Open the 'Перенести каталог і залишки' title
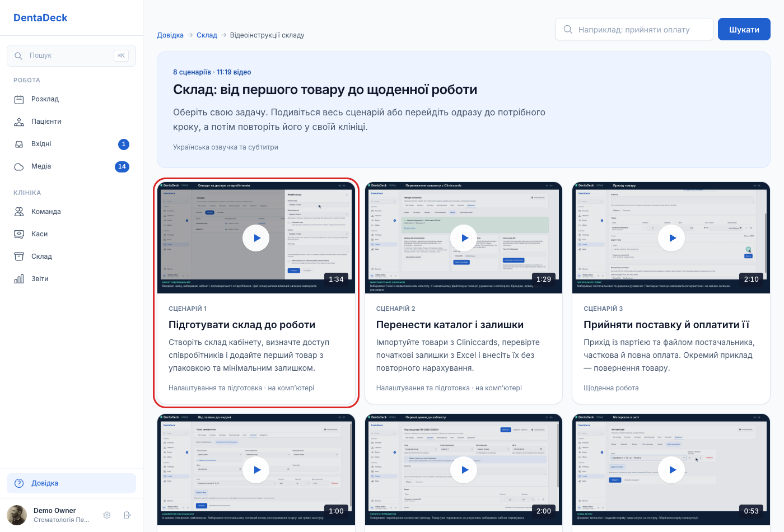 coord(450,325)
